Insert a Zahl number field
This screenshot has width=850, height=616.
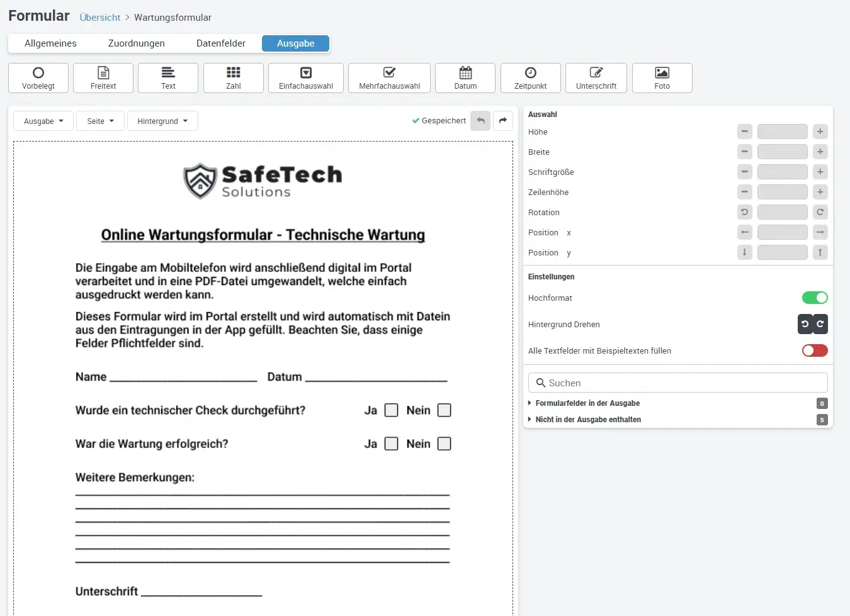point(233,78)
